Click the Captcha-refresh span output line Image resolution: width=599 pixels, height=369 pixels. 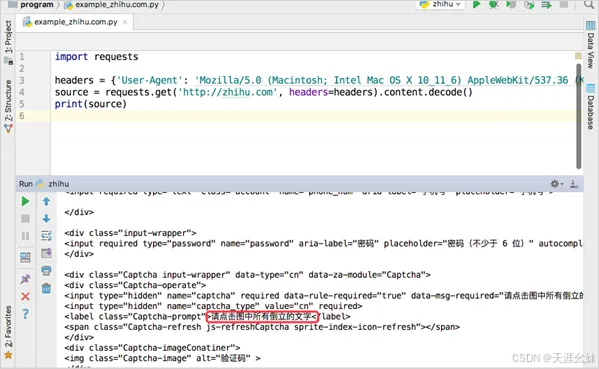262,327
